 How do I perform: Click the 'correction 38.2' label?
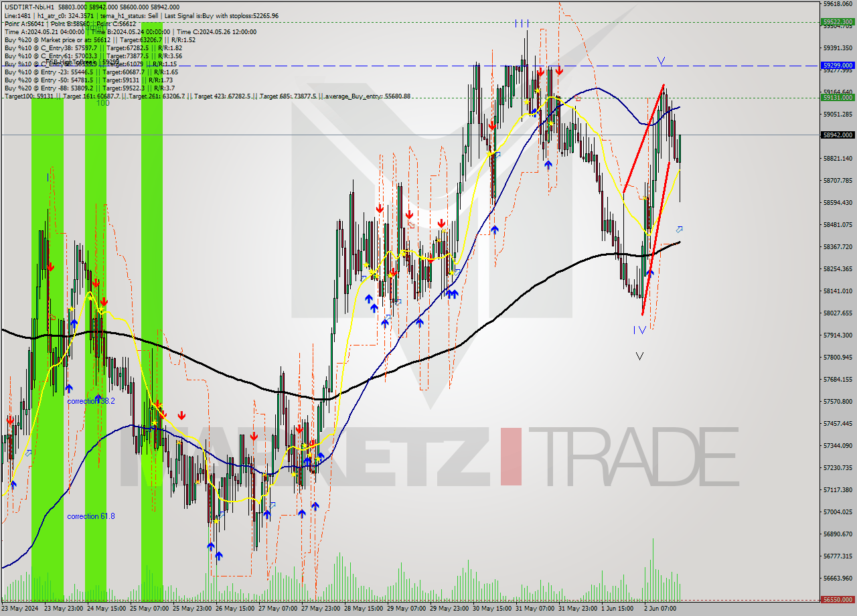[91, 401]
